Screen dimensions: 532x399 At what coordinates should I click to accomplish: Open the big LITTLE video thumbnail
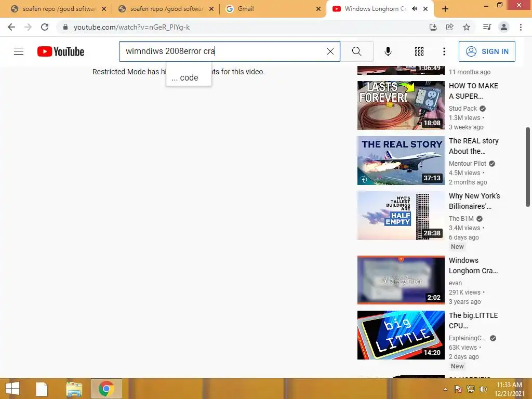tap(401, 335)
